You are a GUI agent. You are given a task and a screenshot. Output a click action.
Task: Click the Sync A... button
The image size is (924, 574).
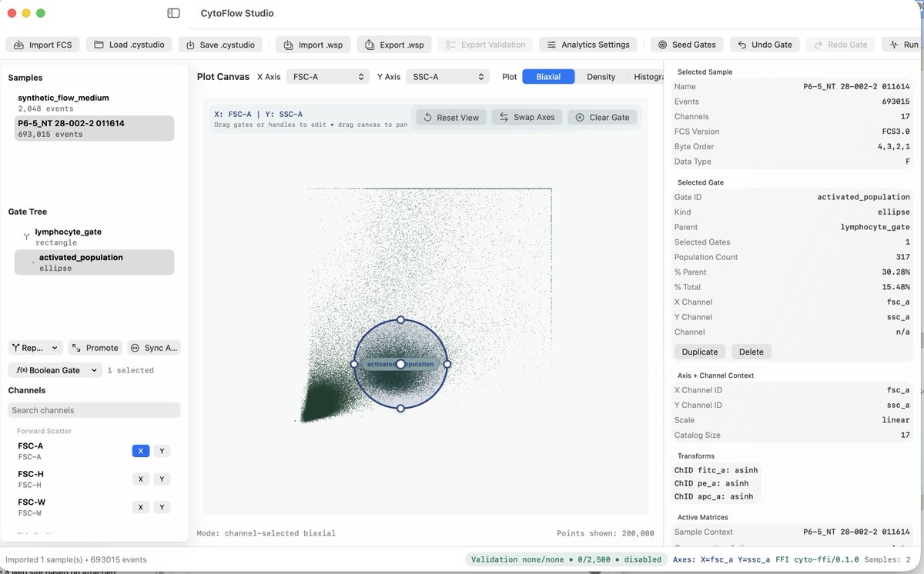(155, 348)
